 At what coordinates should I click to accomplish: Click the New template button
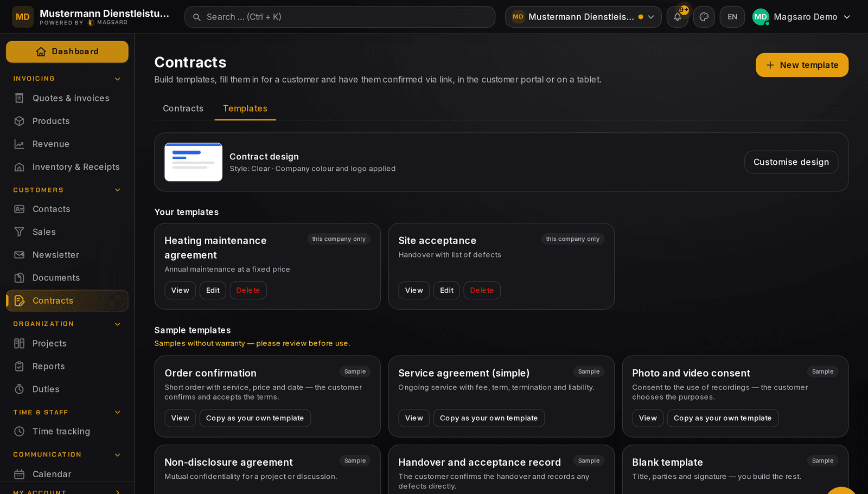pos(802,65)
